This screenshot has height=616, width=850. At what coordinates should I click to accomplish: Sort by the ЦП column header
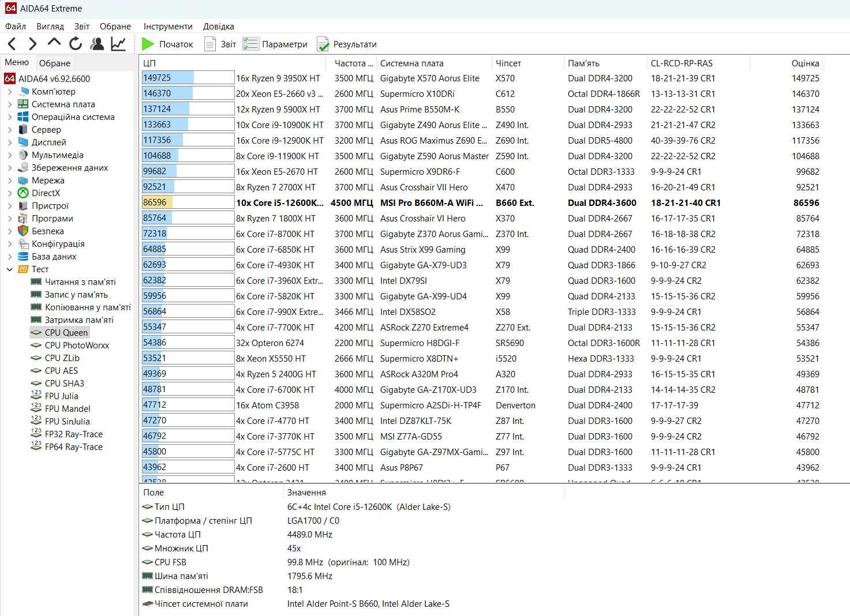(233, 63)
